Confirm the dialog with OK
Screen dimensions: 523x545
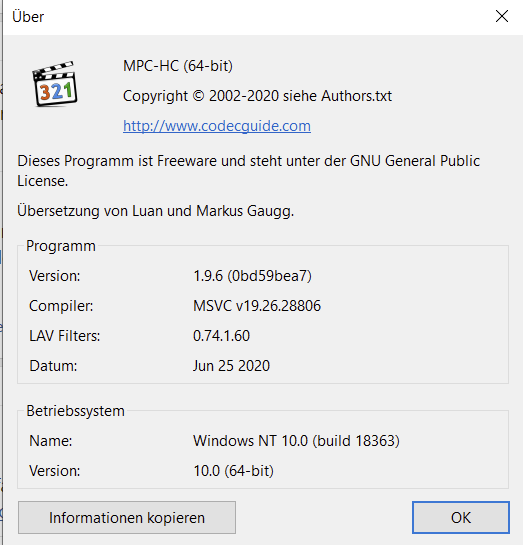pos(461,518)
